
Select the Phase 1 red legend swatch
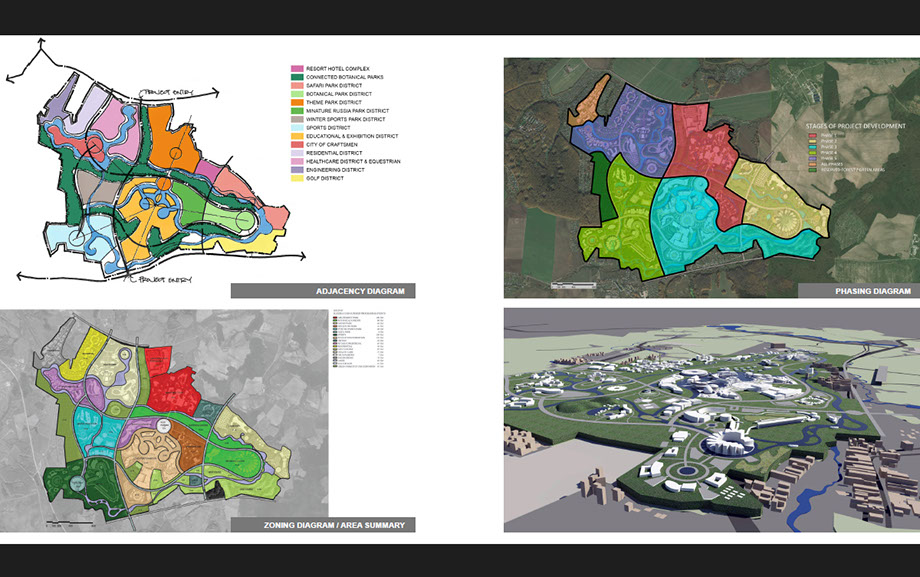coord(811,137)
